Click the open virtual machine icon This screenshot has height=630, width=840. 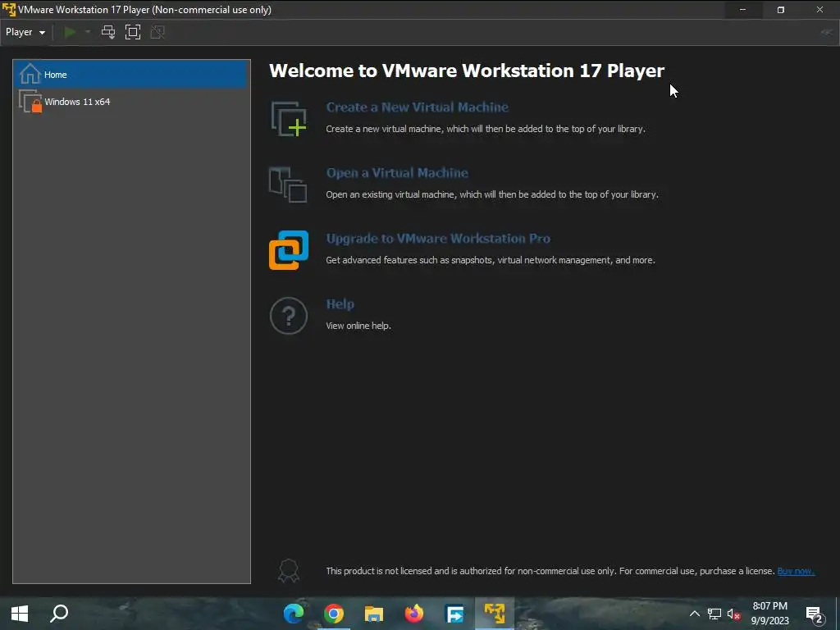tap(288, 185)
